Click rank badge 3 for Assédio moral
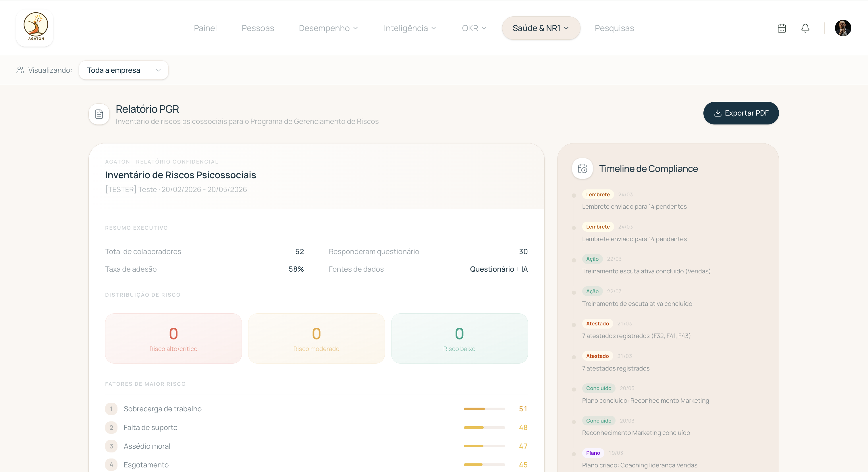The height and width of the screenshot is (472, 868). [111, 446]
